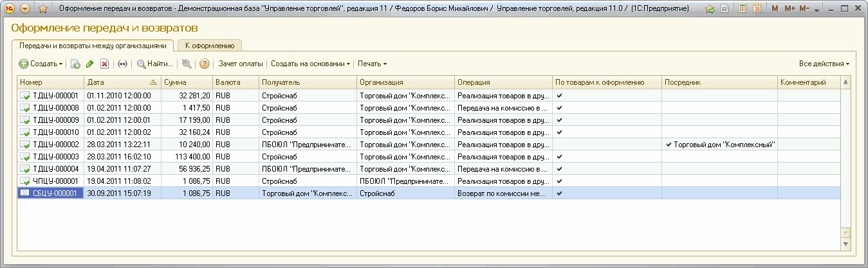Open the calculator icon
The image size is (868, 268).
pos(742,9)
